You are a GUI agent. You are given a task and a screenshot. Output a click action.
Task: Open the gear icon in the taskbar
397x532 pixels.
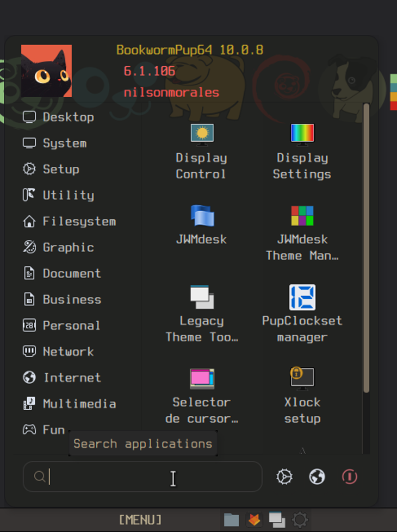click(x=300, y=520)
